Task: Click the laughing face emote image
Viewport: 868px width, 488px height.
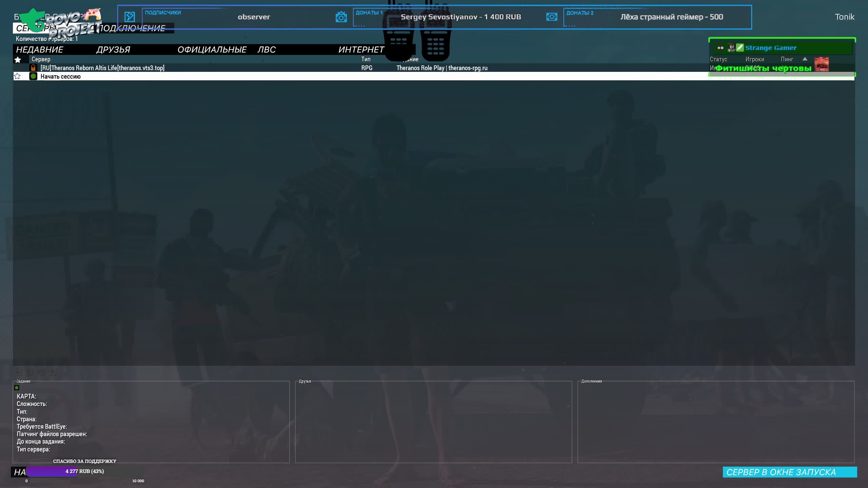Action: tap(822, 64)
